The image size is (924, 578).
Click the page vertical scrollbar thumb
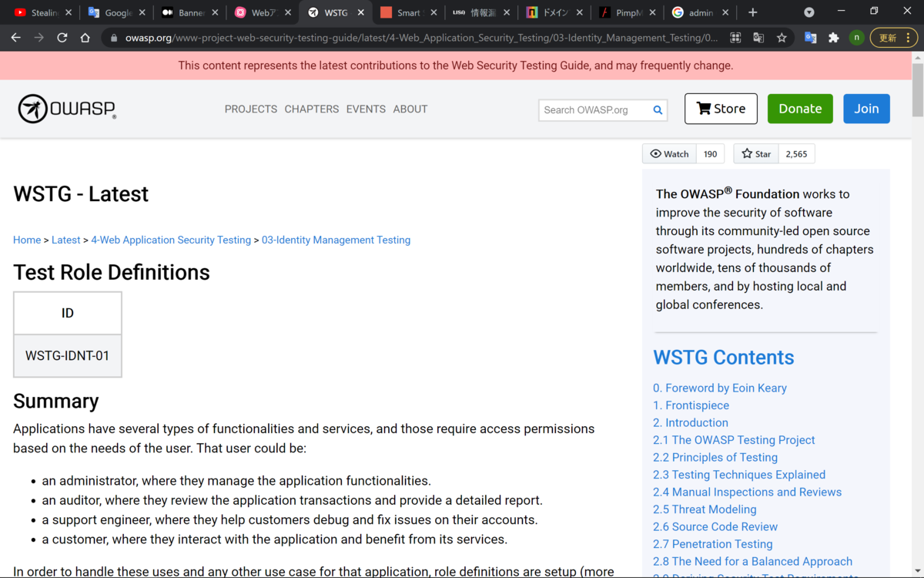tap(917, 90)
